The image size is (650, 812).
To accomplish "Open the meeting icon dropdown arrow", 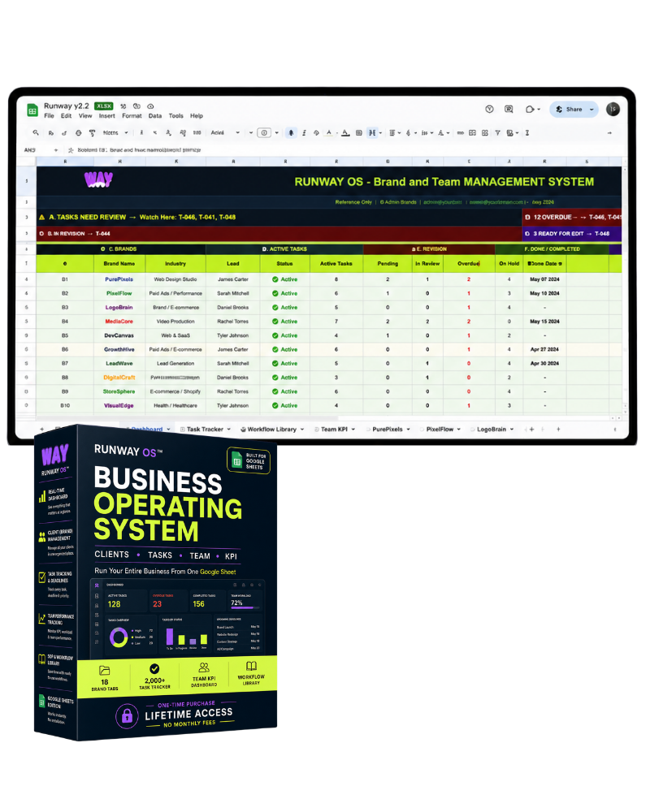I will pos(539,110).
